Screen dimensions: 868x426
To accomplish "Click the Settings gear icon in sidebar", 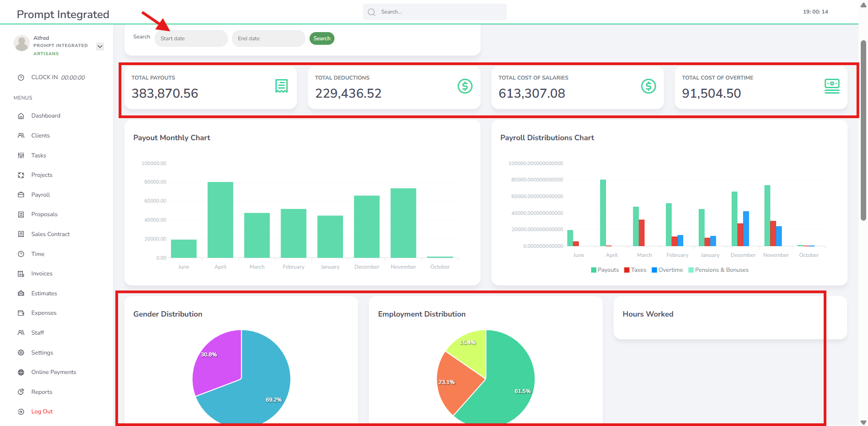I will coord(21,353).
